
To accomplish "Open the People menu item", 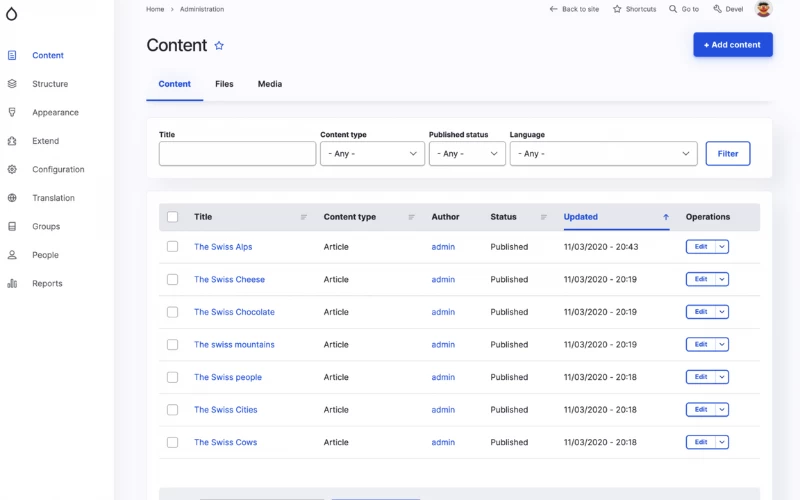I will coord(45,255).
